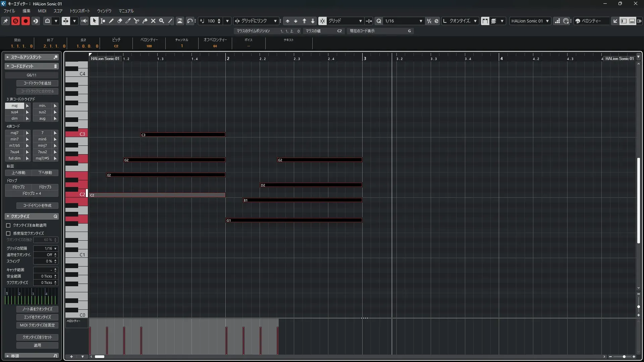This screenshot has width=644, height=362.
Task: Click the Solo editor button
Action: [15, 21]
